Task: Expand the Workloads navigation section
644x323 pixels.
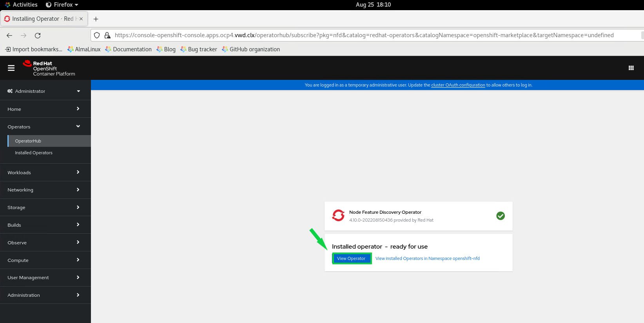Action: pos(45,172)
